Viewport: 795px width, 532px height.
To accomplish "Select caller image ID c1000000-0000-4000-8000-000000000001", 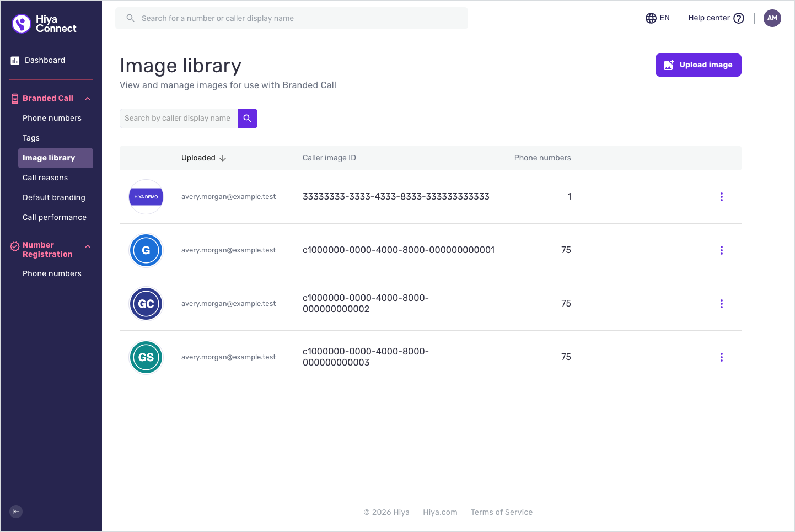I will [399, 250].
